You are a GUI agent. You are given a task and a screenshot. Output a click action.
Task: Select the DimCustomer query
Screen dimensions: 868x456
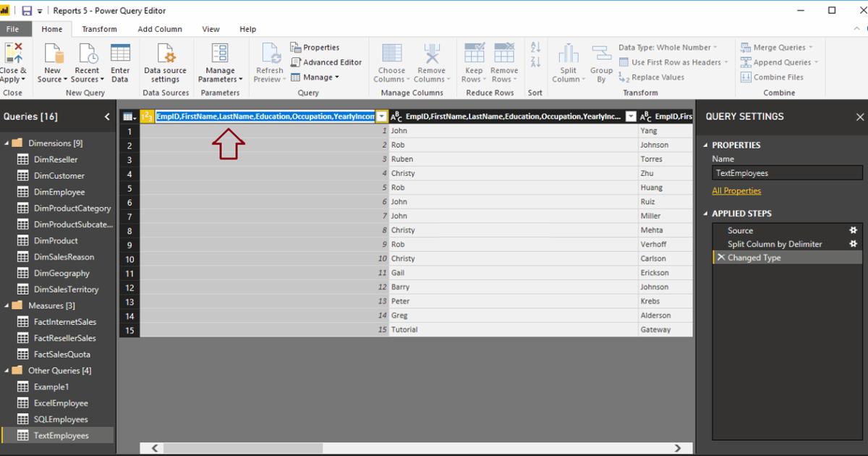(59, 176)
